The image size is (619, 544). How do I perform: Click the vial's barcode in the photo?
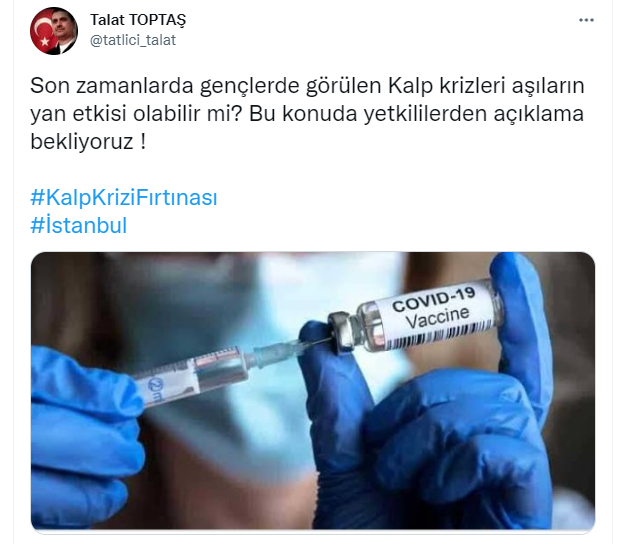pos(440,336)
